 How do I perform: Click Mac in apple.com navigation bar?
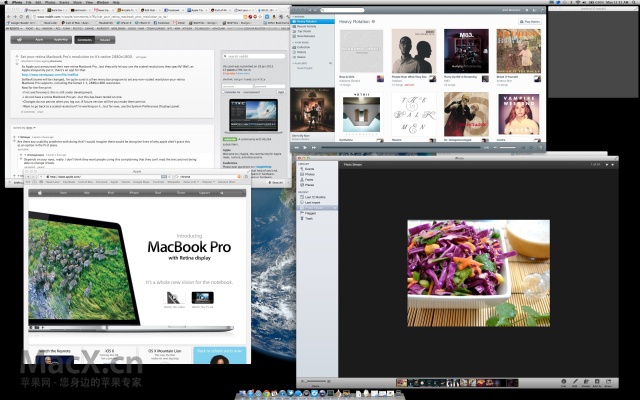(87, 193)
